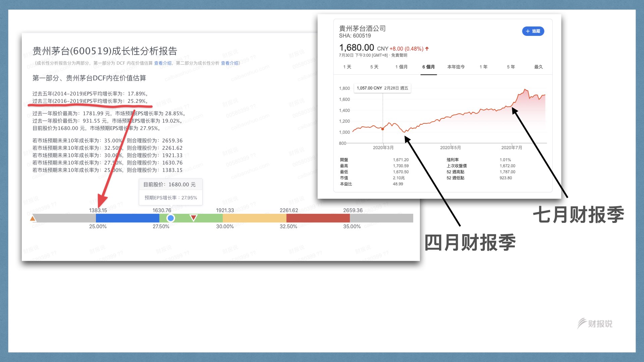644x362 pixels.
Task: Click the 殖利率 value 1.01%
Action: 505,160
